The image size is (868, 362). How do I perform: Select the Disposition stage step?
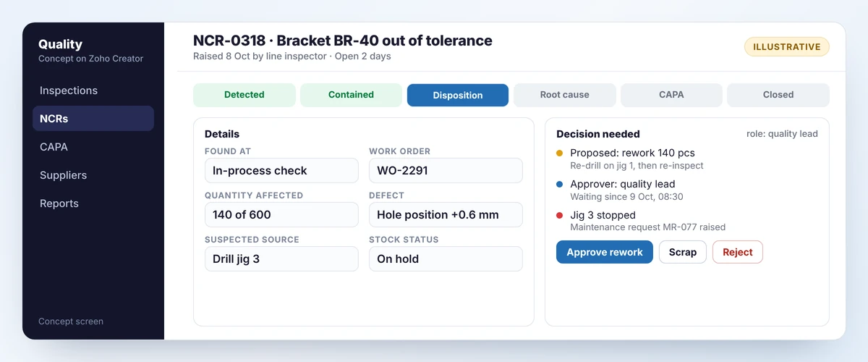(x=458, y=95)
